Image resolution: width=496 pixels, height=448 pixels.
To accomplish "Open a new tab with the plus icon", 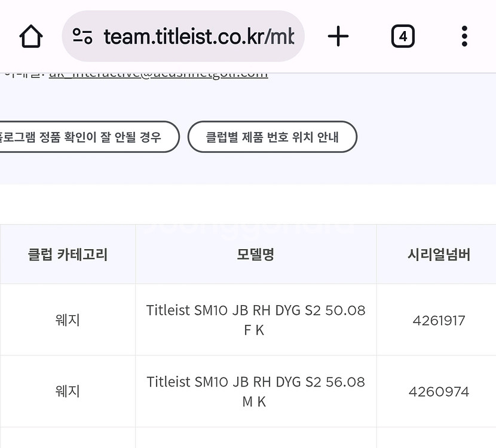I will 338,36.
